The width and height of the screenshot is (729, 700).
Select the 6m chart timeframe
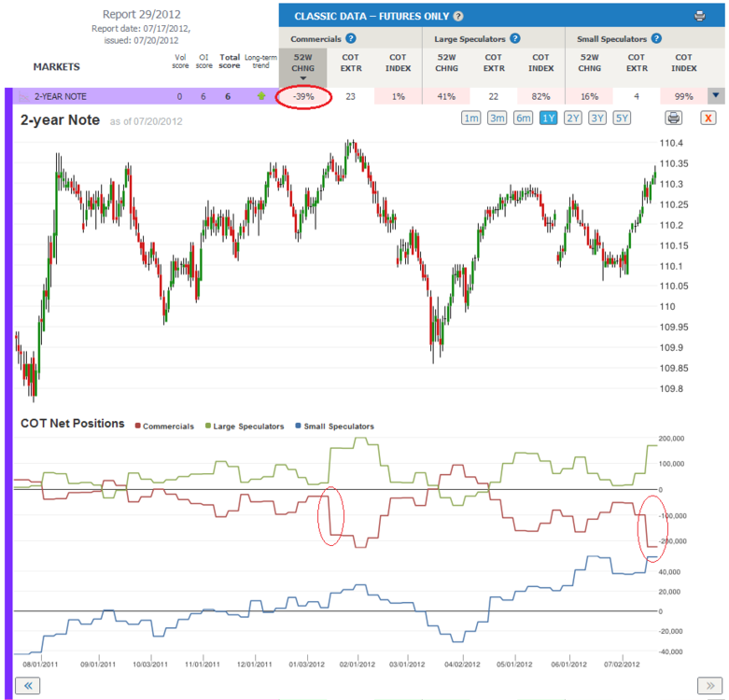tap(523, 118)
